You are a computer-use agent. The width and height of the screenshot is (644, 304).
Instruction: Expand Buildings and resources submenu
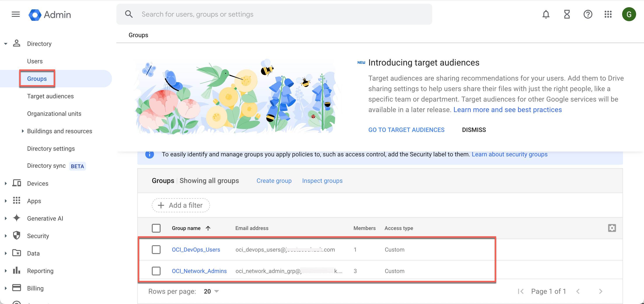click(23, 131)
